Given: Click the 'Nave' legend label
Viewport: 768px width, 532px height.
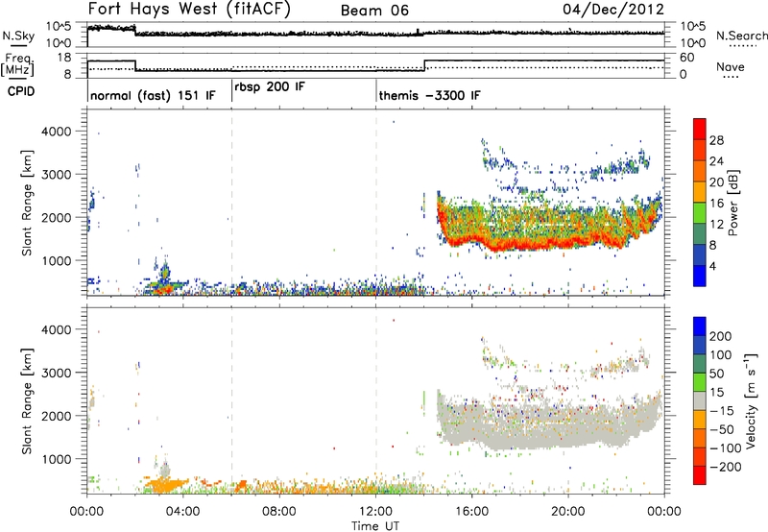Looking at the screenshot, I should (731, 67).
